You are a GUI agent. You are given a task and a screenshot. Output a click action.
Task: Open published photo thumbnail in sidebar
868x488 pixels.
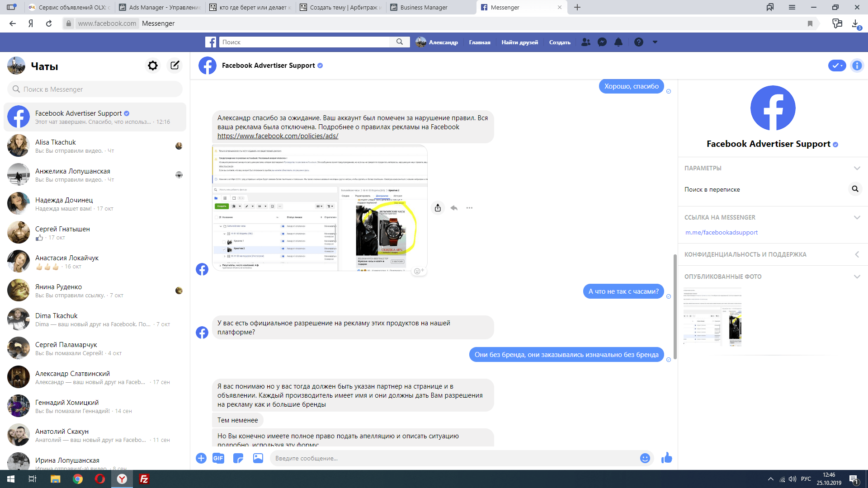click(x=712, y=317)
